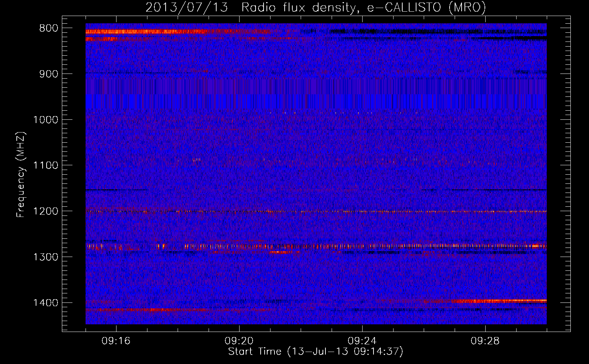The height and width of the screenshot is (364, 589).
Task: Click the 1300 frequency tick label
Action: 46,257
